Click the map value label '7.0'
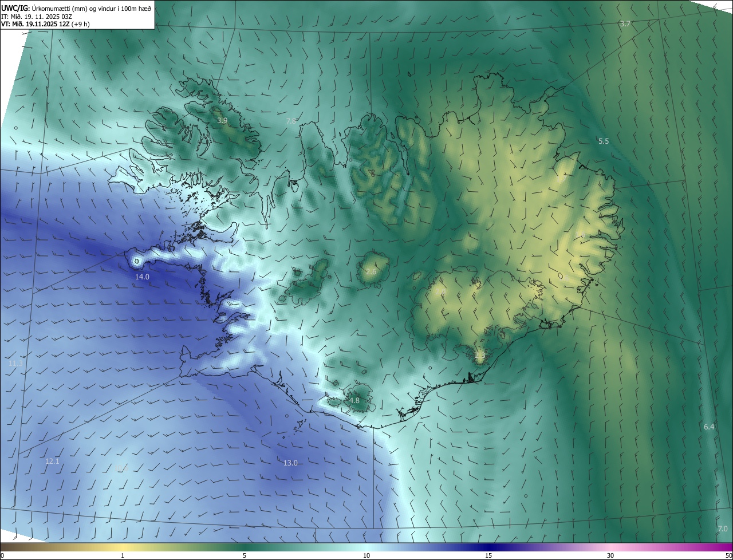The height and width of the screenshot is (560, 733). 723,529
